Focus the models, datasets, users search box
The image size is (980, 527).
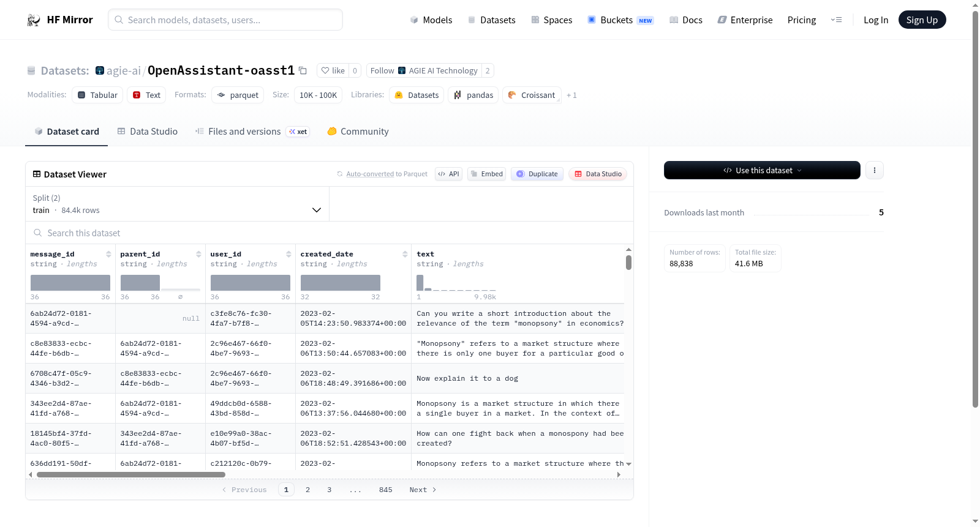pyautogui.click(x=225, y=20)
